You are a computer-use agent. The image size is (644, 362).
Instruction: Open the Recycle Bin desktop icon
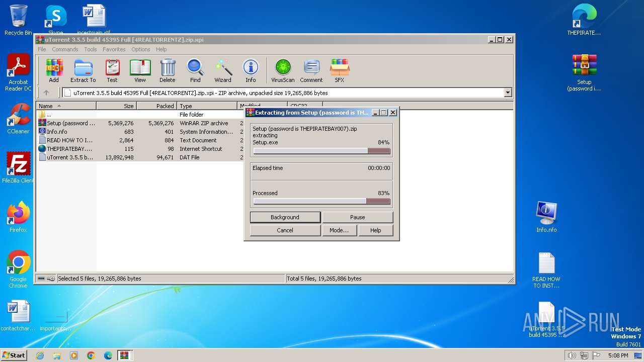[18, 20]
